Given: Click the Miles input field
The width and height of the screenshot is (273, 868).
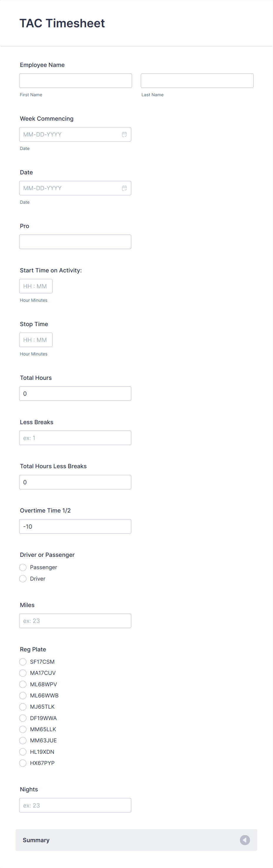Looking at the screenshot, I should 75,621.
